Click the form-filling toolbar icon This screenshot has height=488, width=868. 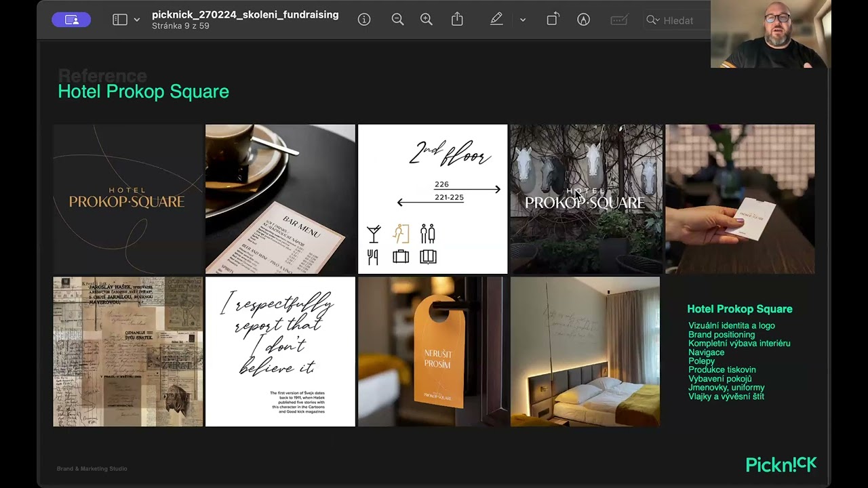point(619,20)
